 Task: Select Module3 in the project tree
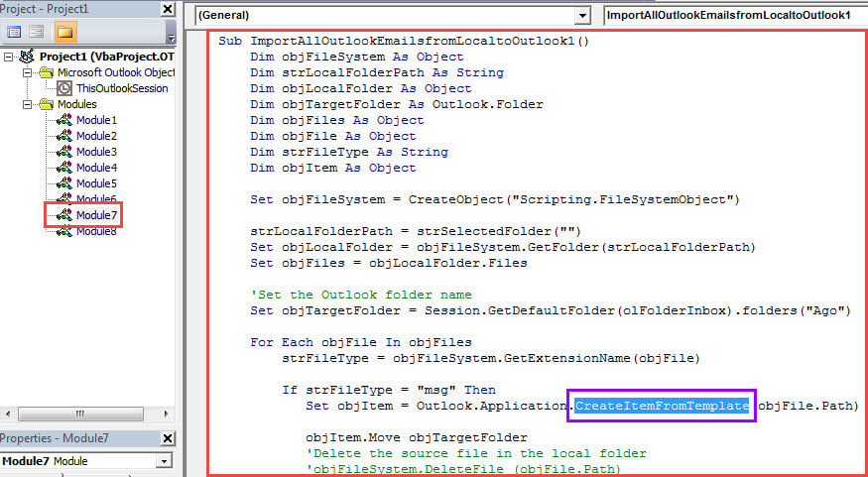(x=96, y=152)
